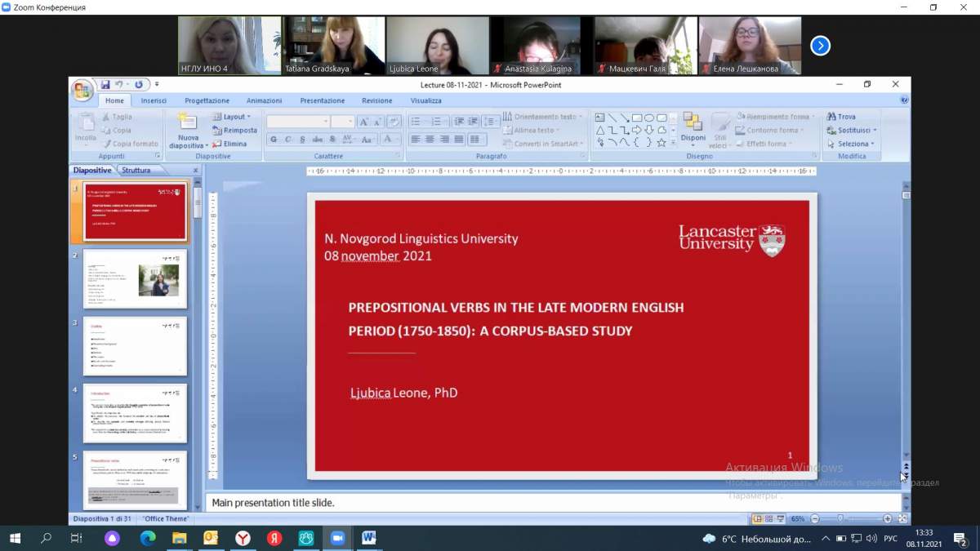The height and width of the screenshot is (551, 980).
Task: Increase font size icon
Action: (363, 122)
